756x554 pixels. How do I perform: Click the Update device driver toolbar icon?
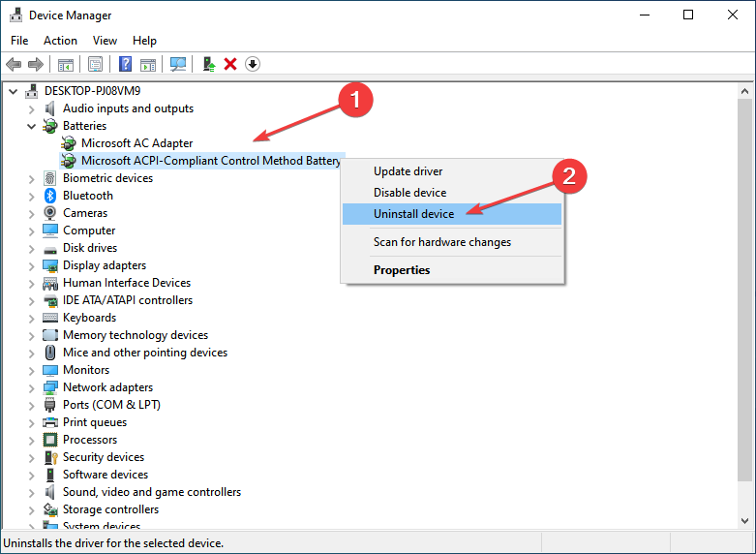pyautogui.click(x=208, y=64)
